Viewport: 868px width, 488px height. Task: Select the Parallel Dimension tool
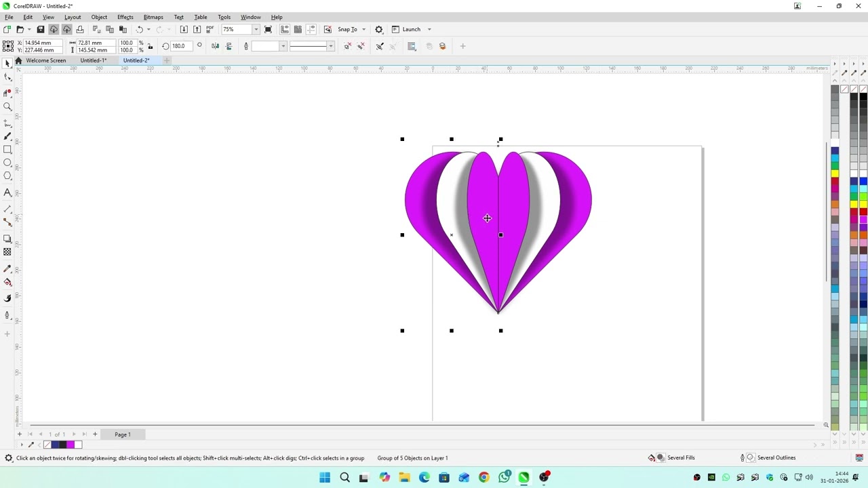7,209
